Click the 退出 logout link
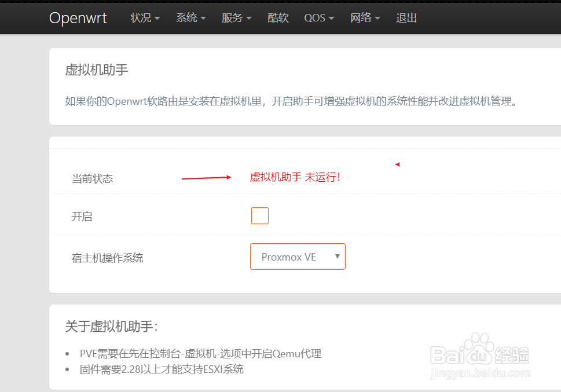561x392 pixels. click(x=406, y=18)
